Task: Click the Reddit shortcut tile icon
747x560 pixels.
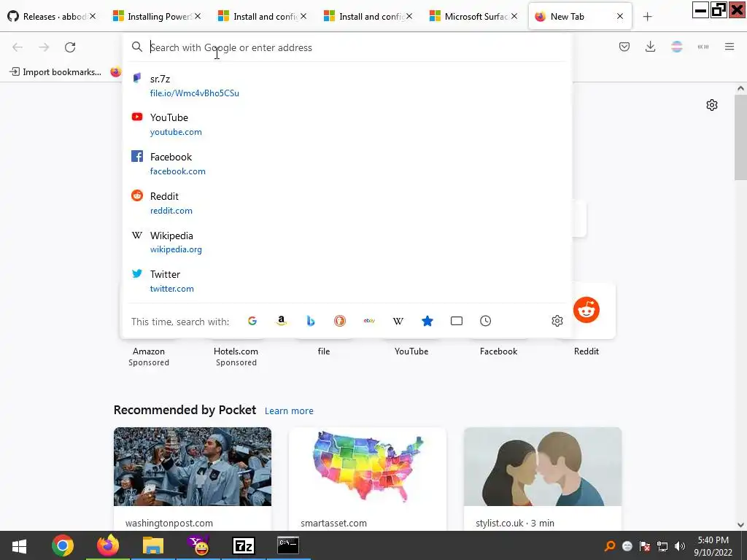Action: (x=587, y=310)
